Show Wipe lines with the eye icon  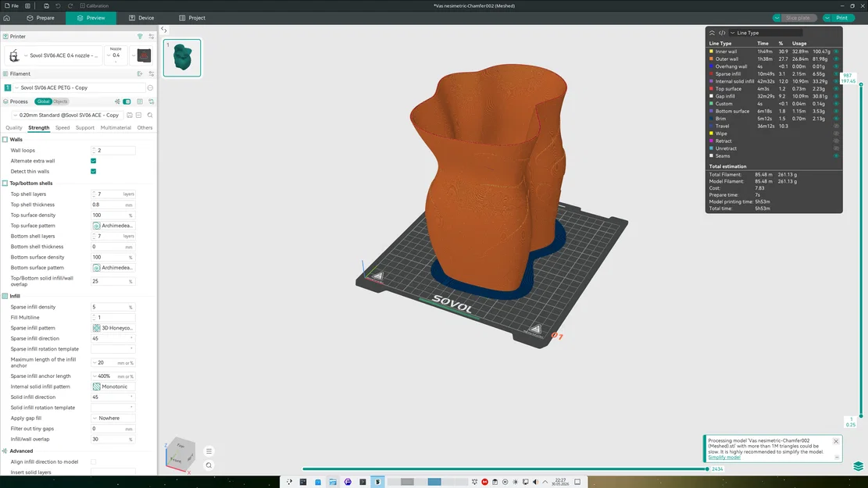click(x=837, y=134)
